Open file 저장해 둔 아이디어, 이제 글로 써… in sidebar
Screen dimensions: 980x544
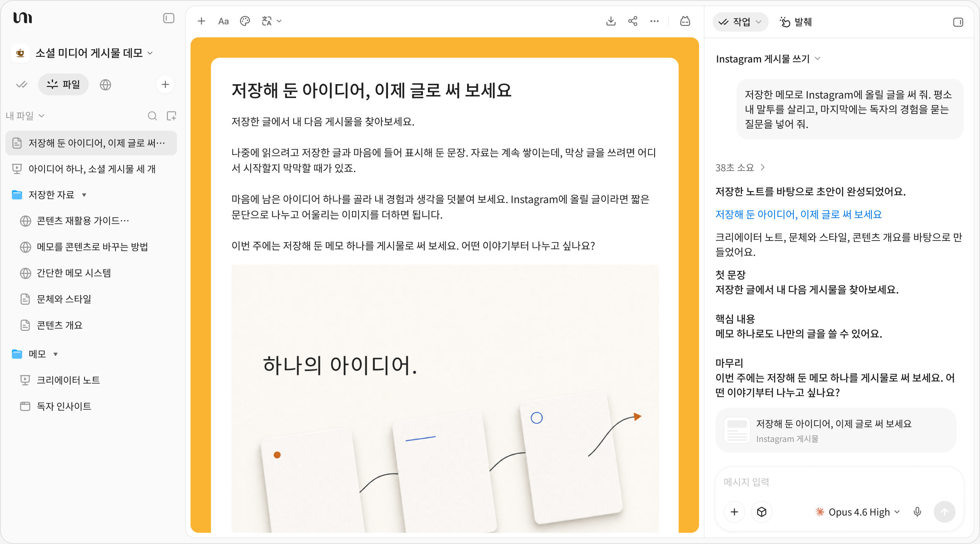(x=91, y=143)
